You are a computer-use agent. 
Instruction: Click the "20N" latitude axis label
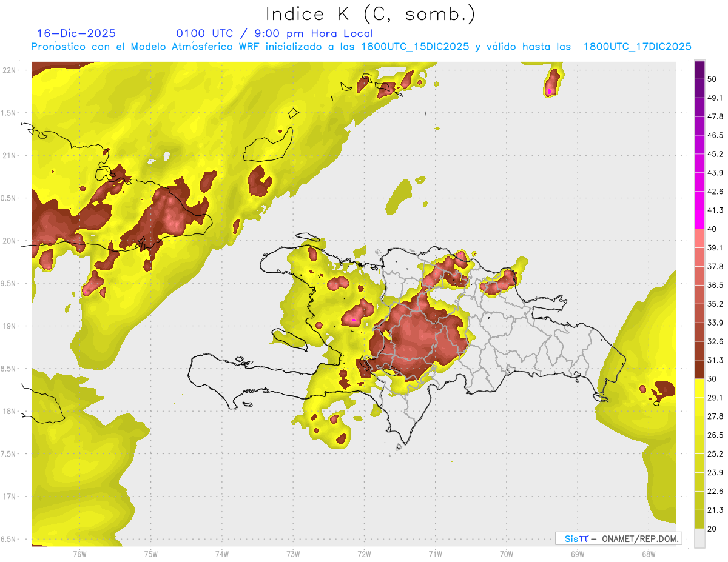coord(10,241)
